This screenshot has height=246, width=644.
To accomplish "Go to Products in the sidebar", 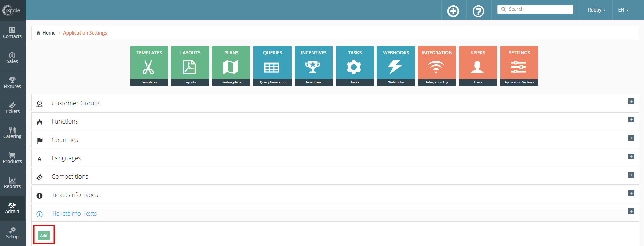I will 13,158.
